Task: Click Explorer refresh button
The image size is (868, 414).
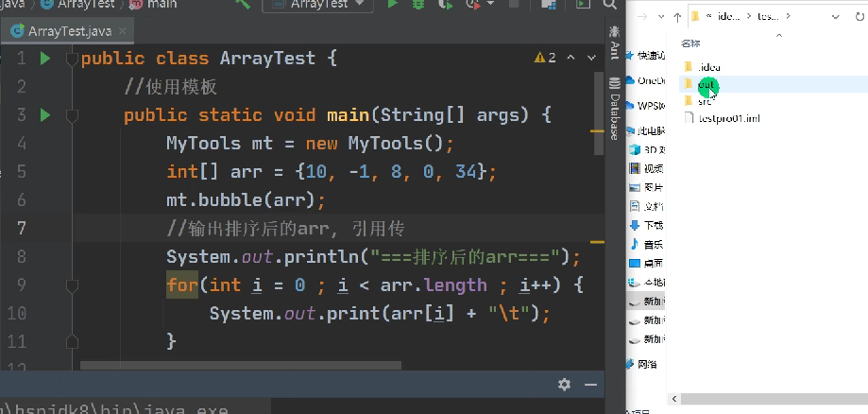Action: click(x=861, y=17)
